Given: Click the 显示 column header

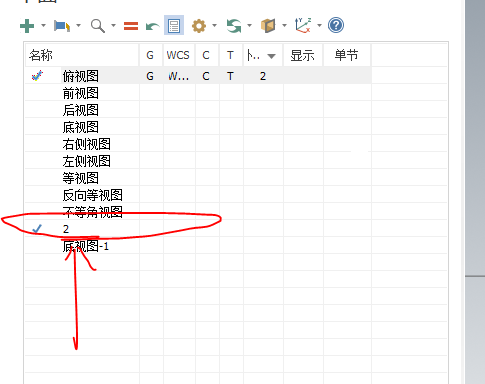Looking at the screenshot, I should pos(303,55).
